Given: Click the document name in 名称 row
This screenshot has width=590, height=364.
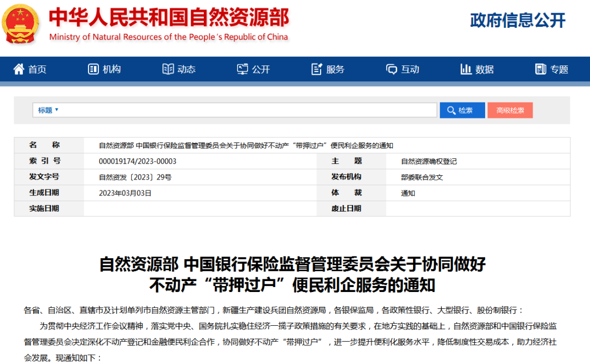Looking at the screenshot, I should (246, 146).
